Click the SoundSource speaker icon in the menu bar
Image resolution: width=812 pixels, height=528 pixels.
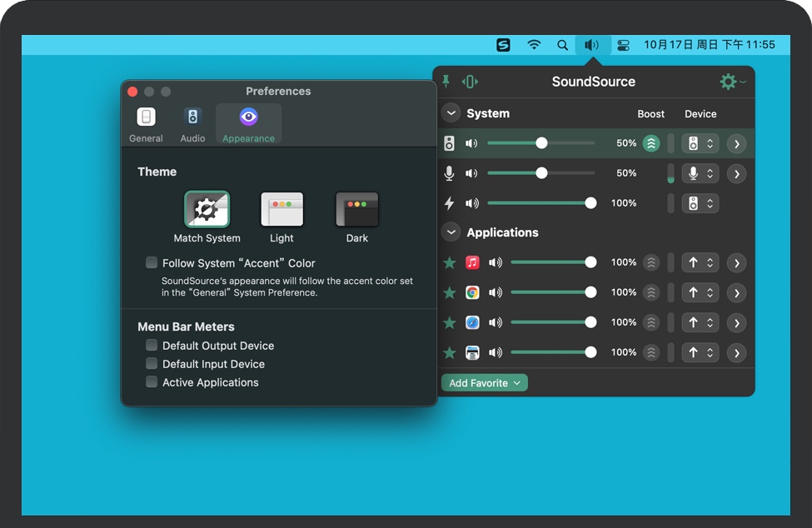click(592, 45)
